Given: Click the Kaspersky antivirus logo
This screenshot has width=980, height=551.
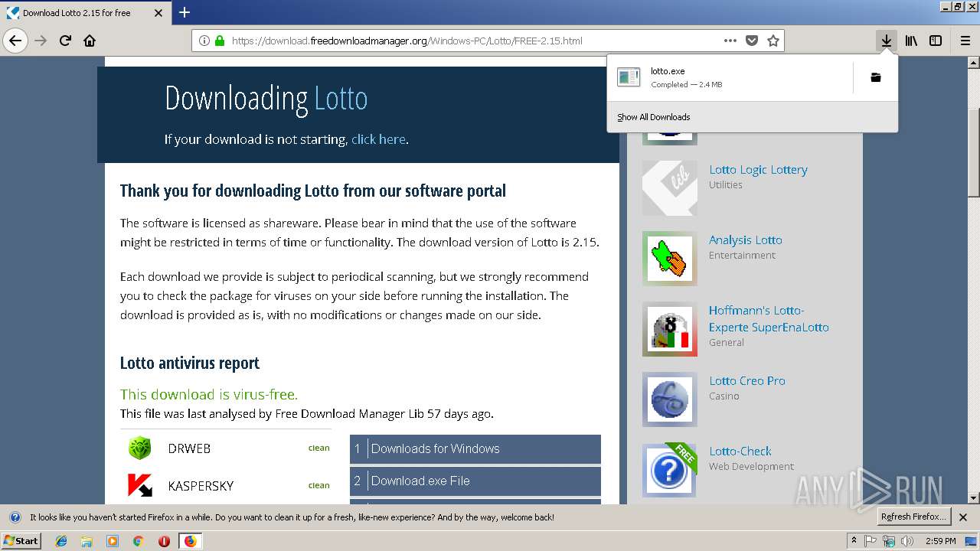Looking at the screenshot, I should pyautogui.click(x=139, y=485).
